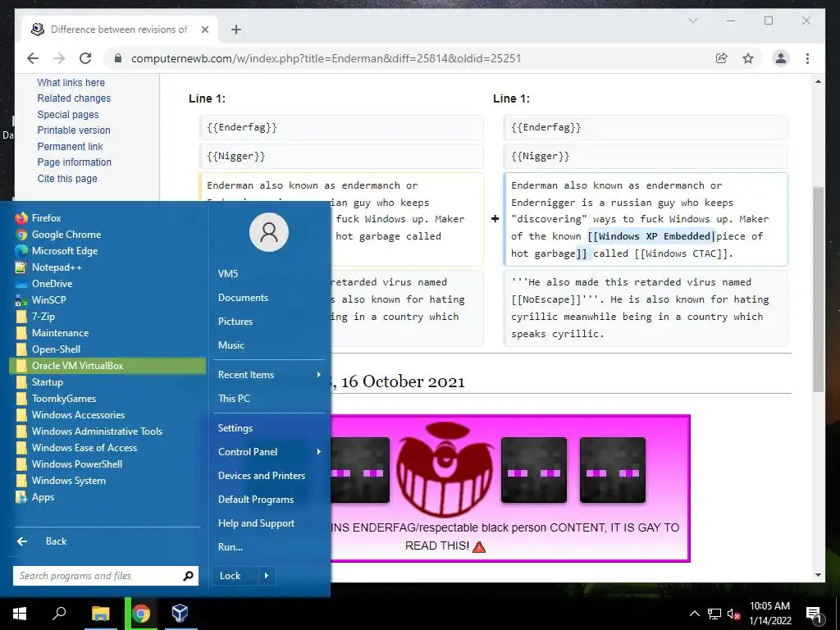
Task: Share this page via Chrome share icon
Action: 722,58
